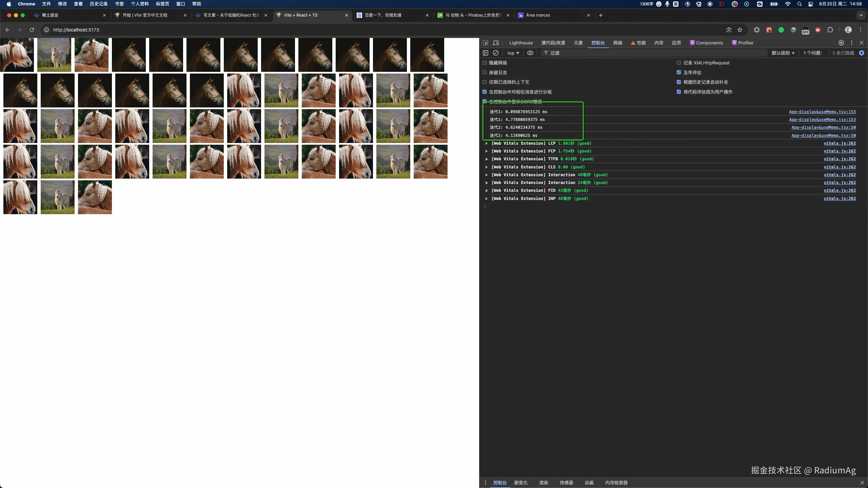Open the Lighthouse tab
The height and width of the screenshot is (488, 868).
(x=521, y=43)
